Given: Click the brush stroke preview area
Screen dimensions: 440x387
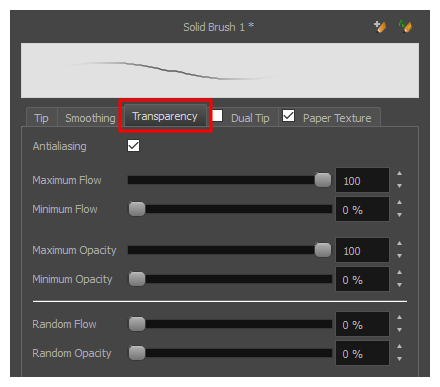Looking at the screenshot, I should [x=220, y=70].
